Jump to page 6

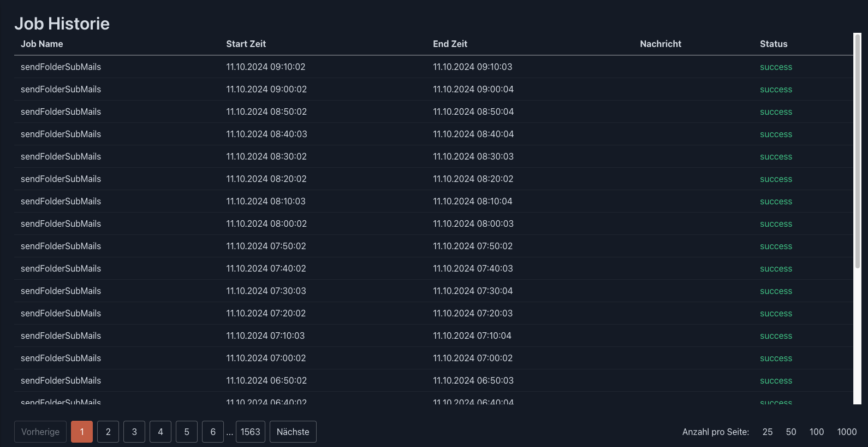click(x=213, y=432)
